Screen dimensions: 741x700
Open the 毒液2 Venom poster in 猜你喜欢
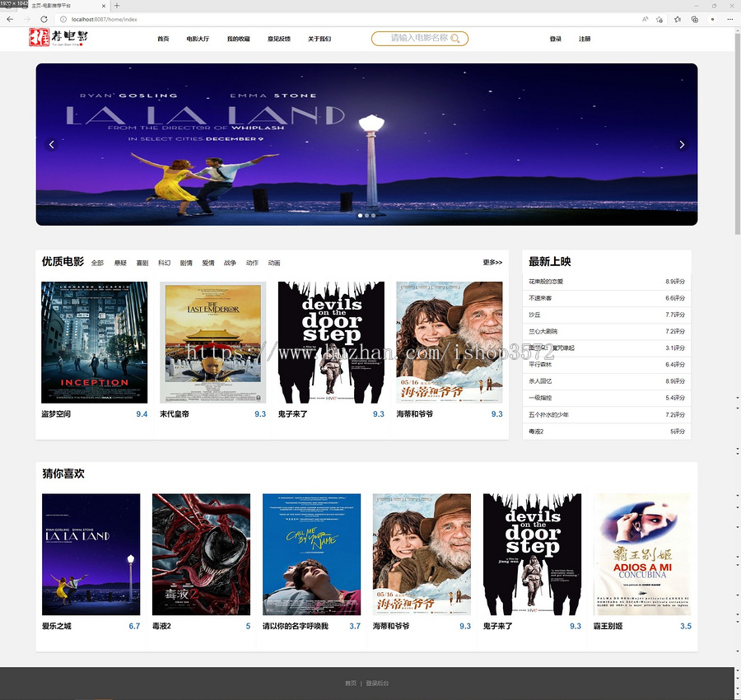tap(202, 554)
